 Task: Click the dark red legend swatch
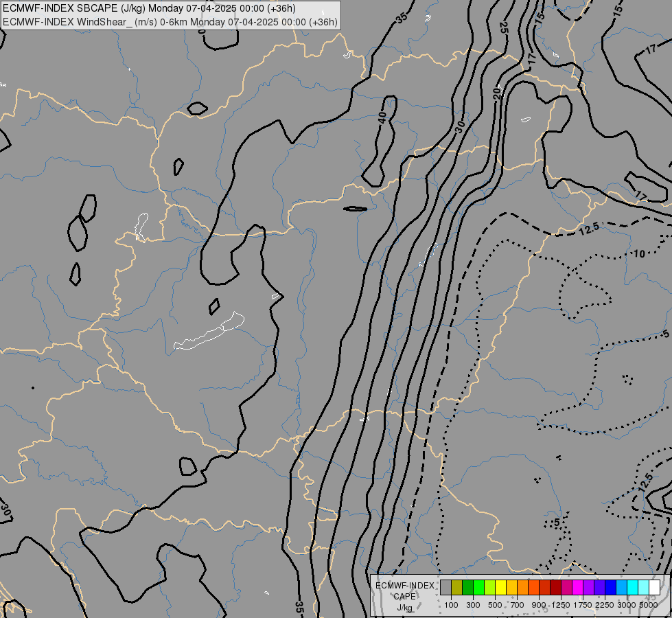pyautogui.click(x=555, y=588)
